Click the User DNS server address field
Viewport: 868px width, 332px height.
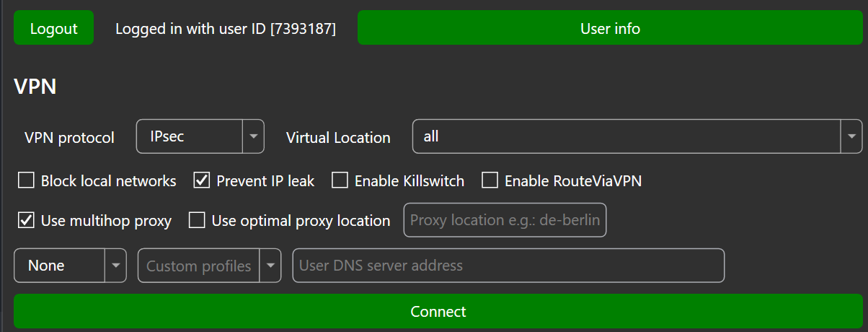click(x=508, y=266)
